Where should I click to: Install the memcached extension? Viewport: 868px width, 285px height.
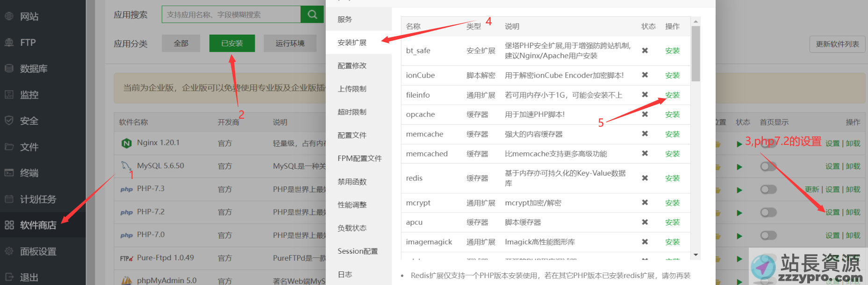coord(672,154)
